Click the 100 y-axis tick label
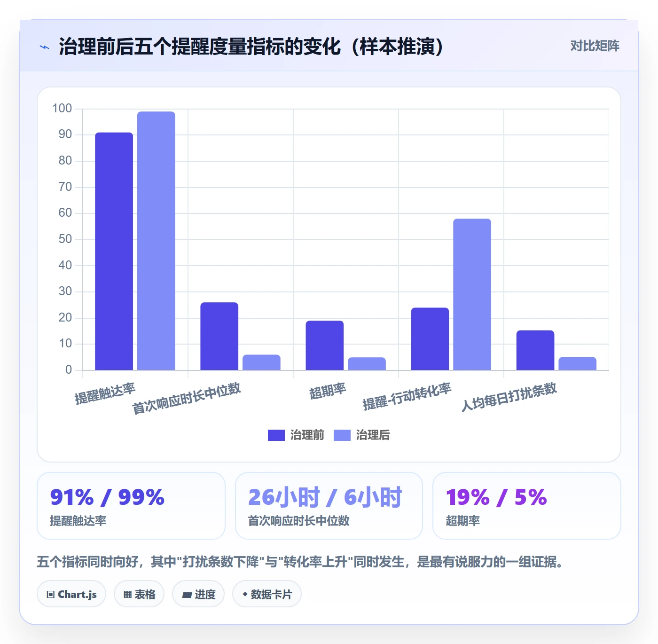 point(62,109)
